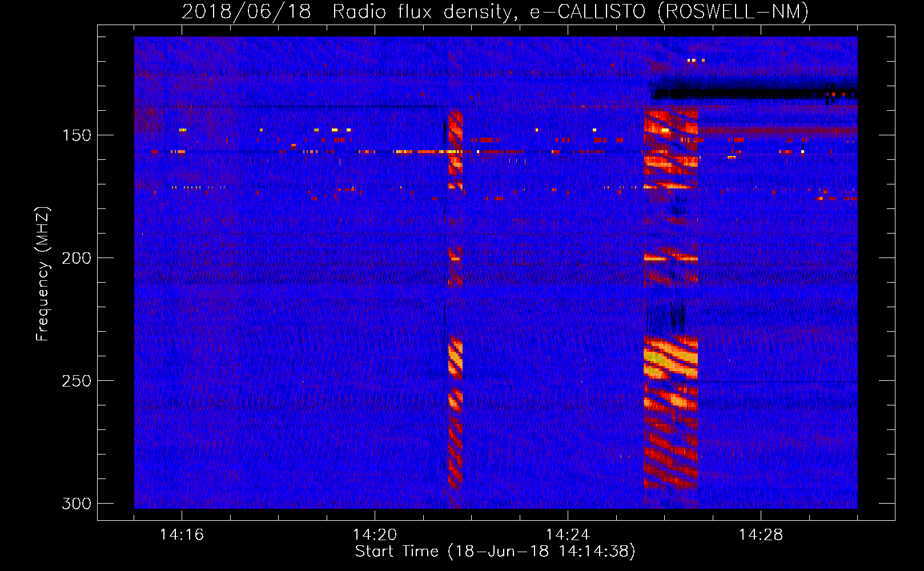Image resolution: width=924 pixels, height=571 pixels.
Task: Click the 14:28 time tick label
Action: point(761,534)
